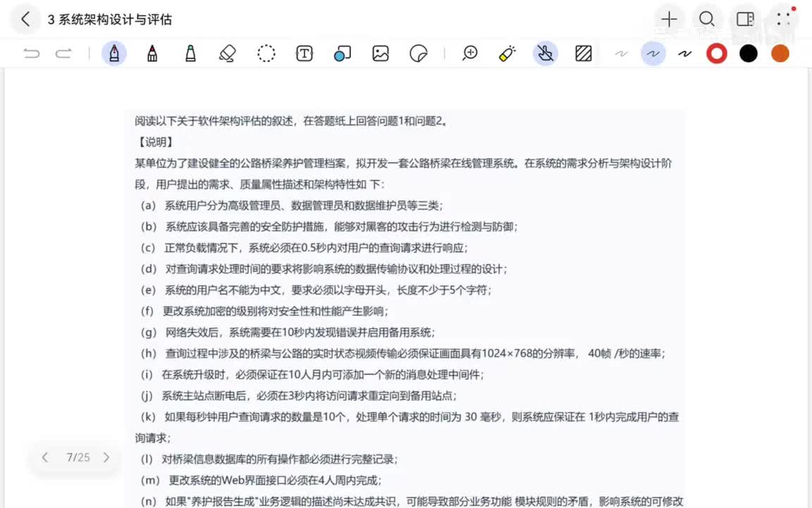This screenshot has height=508, width=812.
Task: Open the more options grid menu
Action: (x=784, y=19)
